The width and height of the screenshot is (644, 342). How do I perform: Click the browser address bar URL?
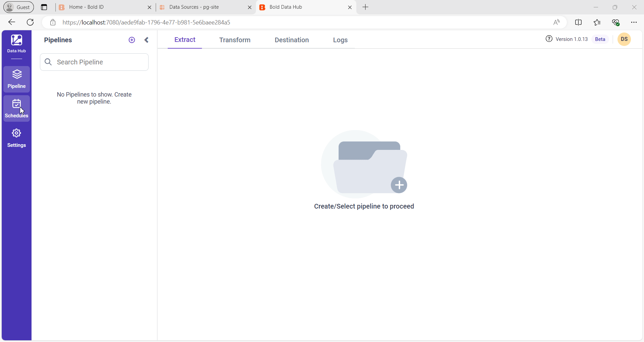146,22
